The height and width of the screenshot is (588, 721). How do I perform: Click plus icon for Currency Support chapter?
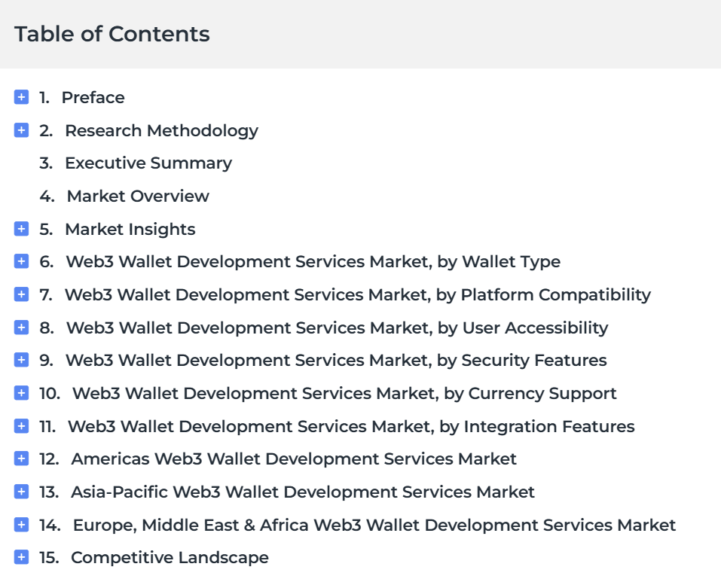21,393
